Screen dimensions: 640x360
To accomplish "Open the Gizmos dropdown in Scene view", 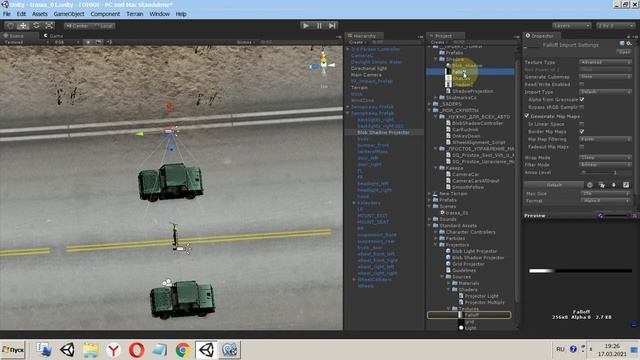I will [245, 42].
